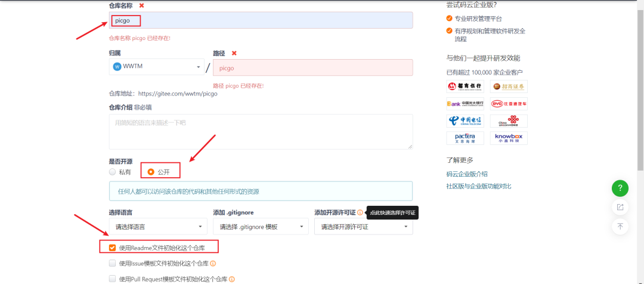Click the 任何人都可以访问该仓库 notice text

click(188, 192)
